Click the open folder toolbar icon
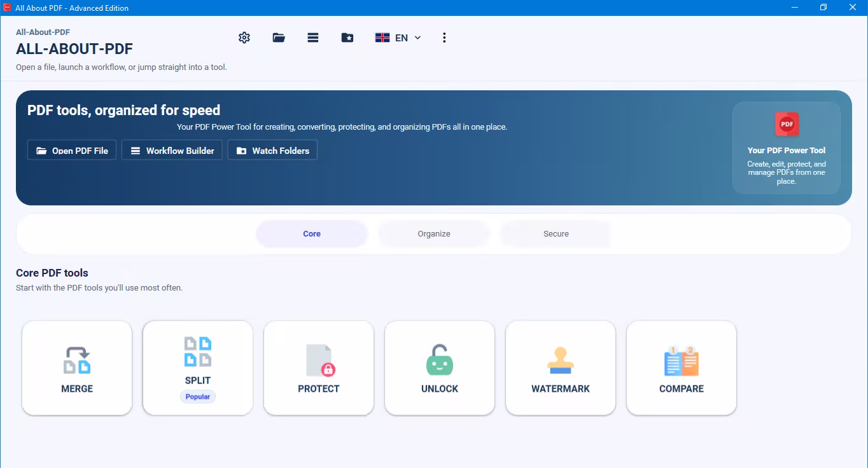 pos(279,38)
